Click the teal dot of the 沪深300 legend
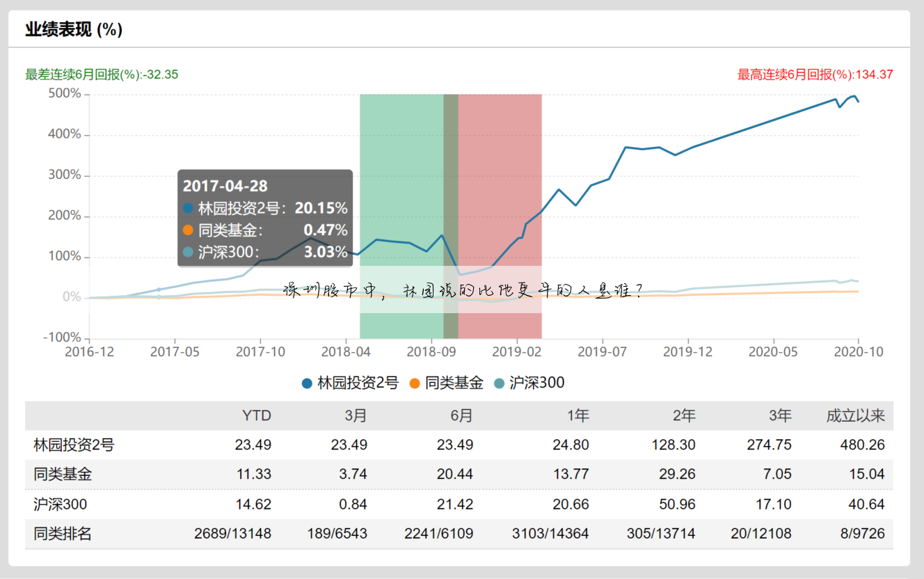This screenshot has width=924, height=579. pos(500,383)
